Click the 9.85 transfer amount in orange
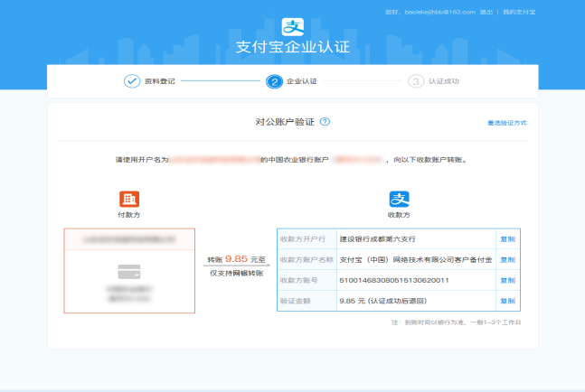This screenshot has height=392, width=585. (x=236, y=258)
